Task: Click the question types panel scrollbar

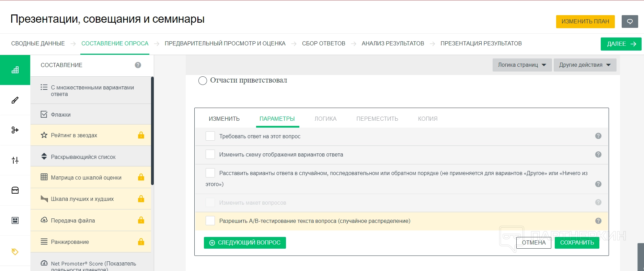Action: coord(152,131)
